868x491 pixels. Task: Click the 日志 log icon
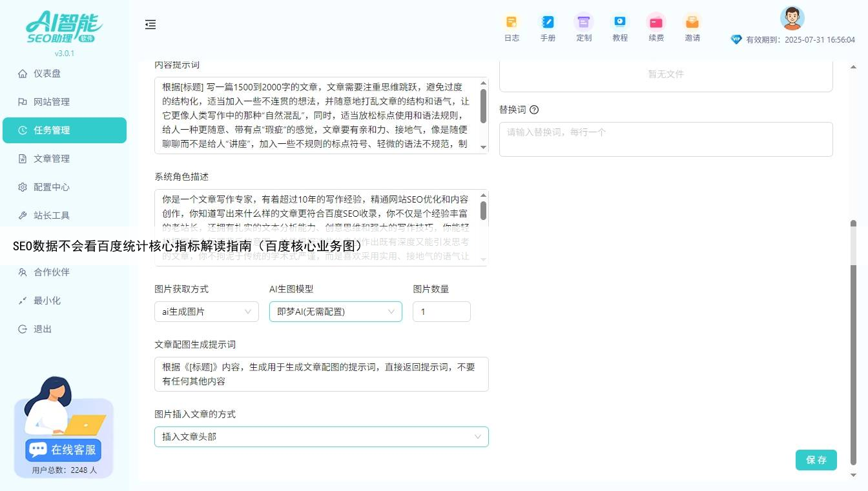point(512,23)
